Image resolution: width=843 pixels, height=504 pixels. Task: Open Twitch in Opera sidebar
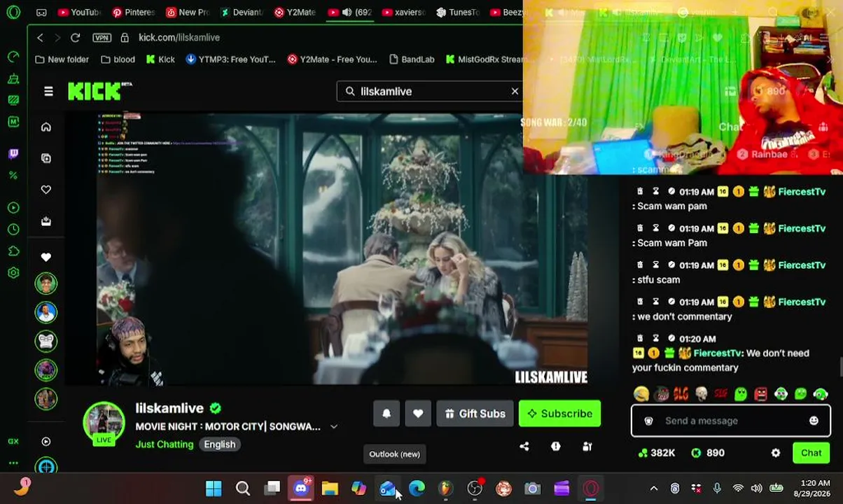(13, 154)
